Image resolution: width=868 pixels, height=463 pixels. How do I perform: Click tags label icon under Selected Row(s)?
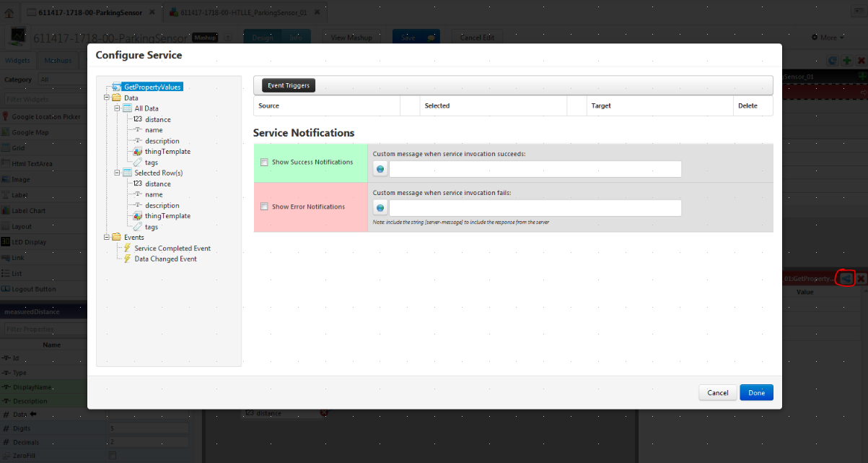click(137, 227)
